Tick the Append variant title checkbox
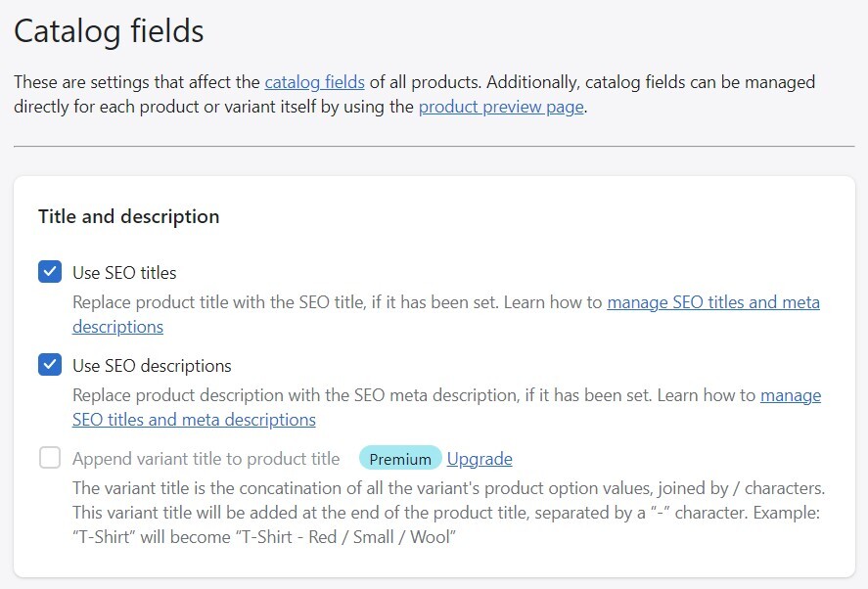Screen dimensions: 868x589 [x=50, y=458]
